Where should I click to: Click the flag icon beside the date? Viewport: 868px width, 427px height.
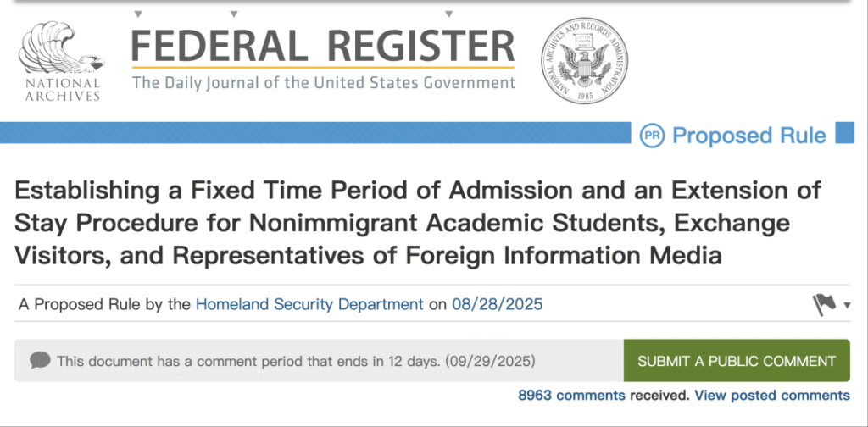pos(825,305)
